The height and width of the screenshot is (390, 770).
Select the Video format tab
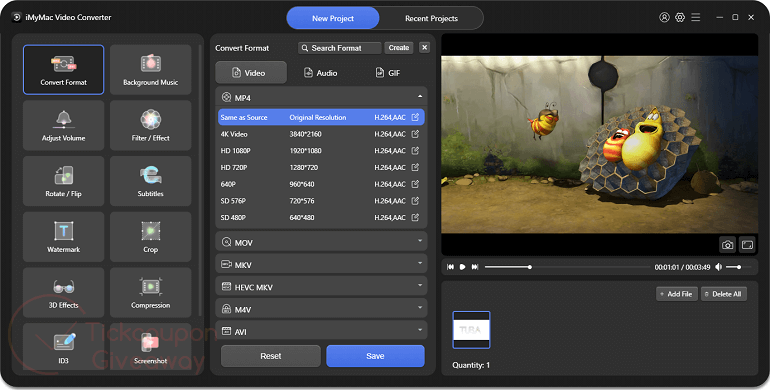(251, 73)
